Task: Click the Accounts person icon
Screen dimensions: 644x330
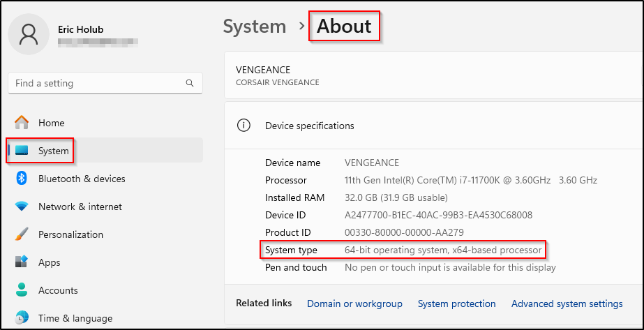Action: click(x=22, y=290)
